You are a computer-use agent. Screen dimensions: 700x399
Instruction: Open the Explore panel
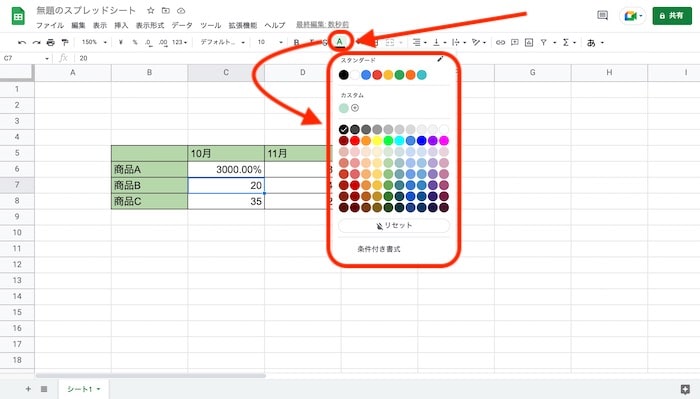click(685, 389)
